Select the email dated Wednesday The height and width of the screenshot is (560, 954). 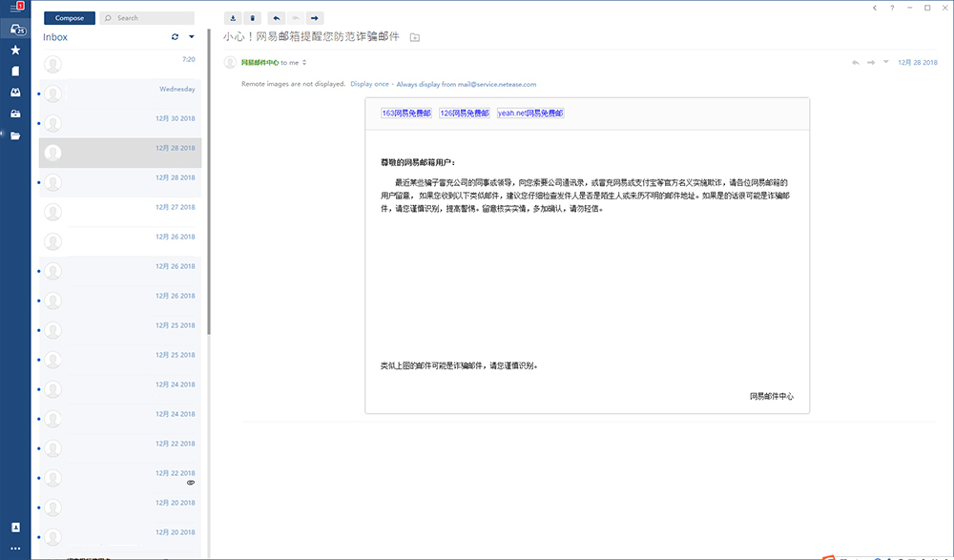pos(120,93)
